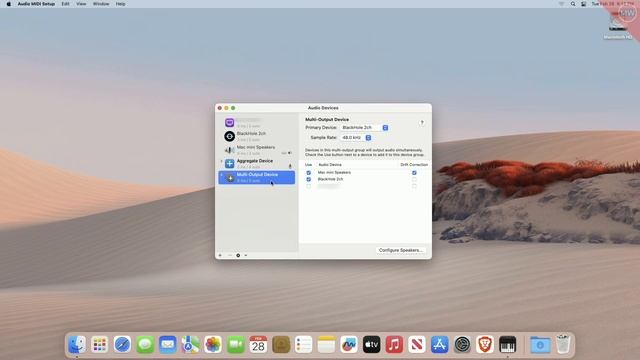Viewport: 640px width, 360px height.
Task: Uncheck Use for Mac mini Speakers
Action: [309, 173]
